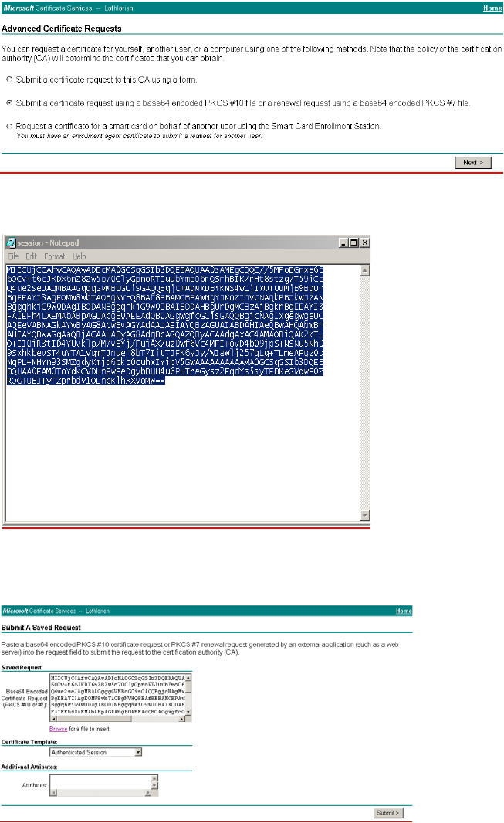
Task: Click the 'Certificate Template:' label
Action: click(x=29, y=742)
